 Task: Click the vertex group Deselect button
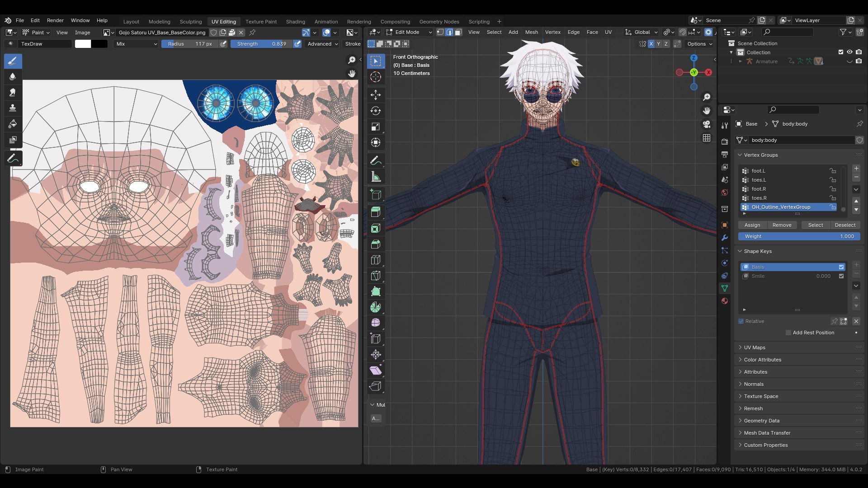[845, 225]
